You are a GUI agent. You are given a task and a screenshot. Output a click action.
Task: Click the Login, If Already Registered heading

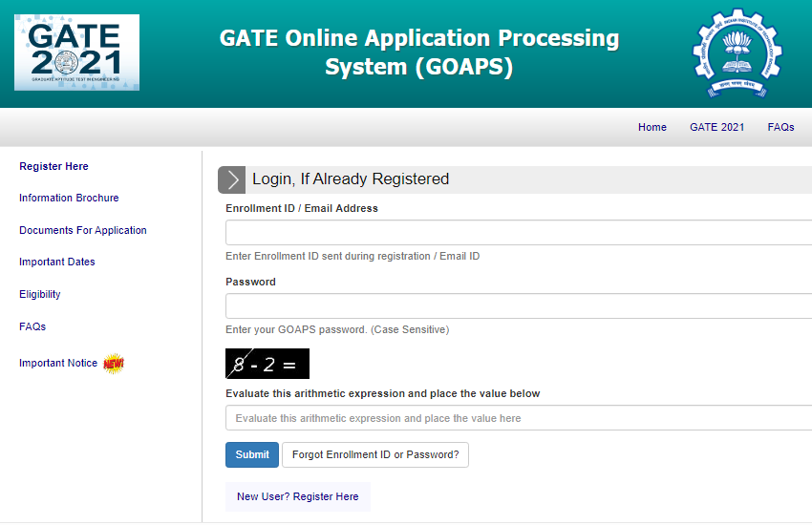[x=351, y=178]
